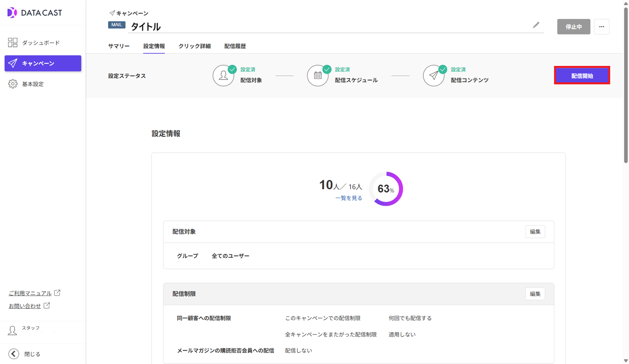Open the three-dot more options menu
The image size is (629, 364).
(x=601, y=27)
